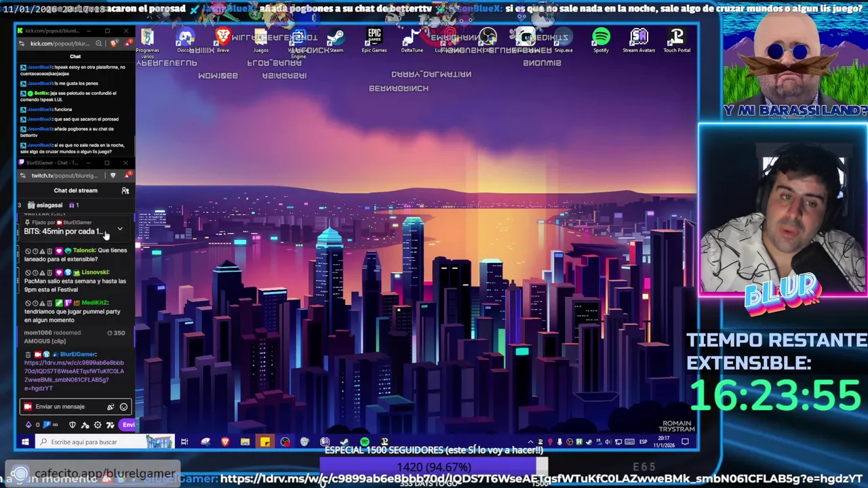Open the notification center on the taskbar
Image resolution: width=868 pixels, height=488 pixels.
click(685, 442)
